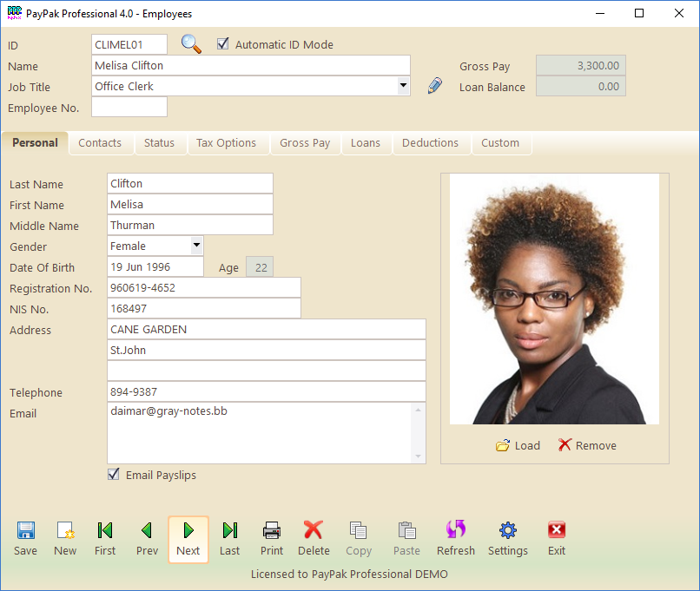Screen dimensions: 700x591
Task: Open the Settings gear in toolbar
Action: [x=508, y=538]
